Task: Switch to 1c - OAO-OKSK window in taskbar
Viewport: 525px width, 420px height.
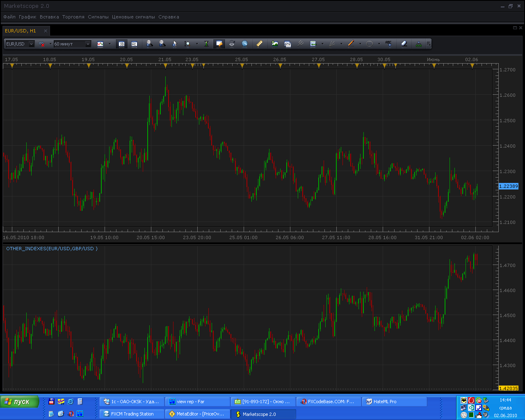Action: point(132,402)
